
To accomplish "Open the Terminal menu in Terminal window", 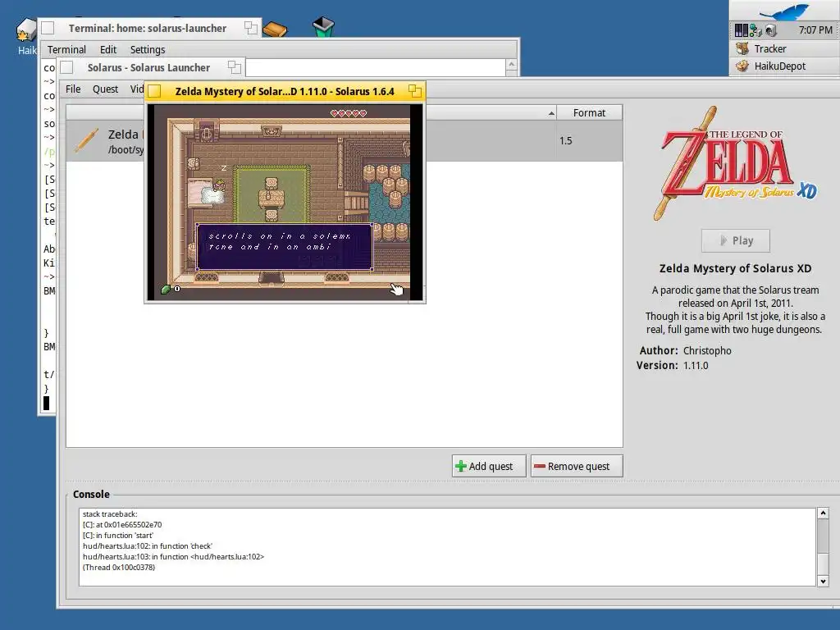I will pyautogui.click(x=66, y=50).
